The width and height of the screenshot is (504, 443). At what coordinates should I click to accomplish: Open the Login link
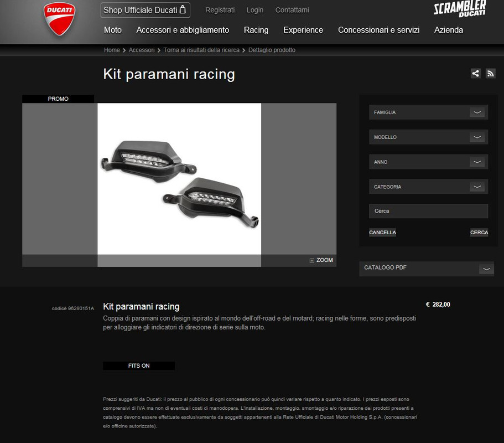[255, 10]
